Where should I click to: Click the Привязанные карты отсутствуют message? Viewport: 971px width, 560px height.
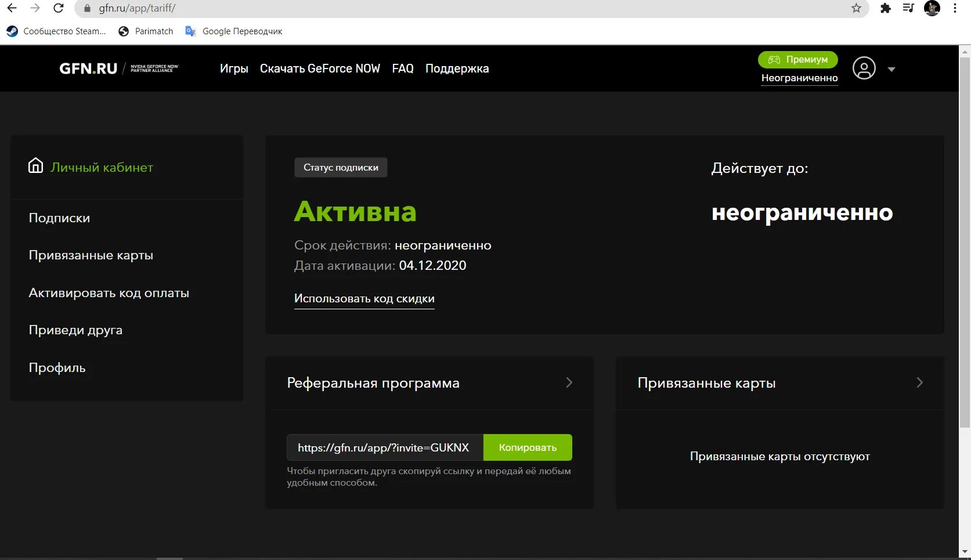point(779,457)
